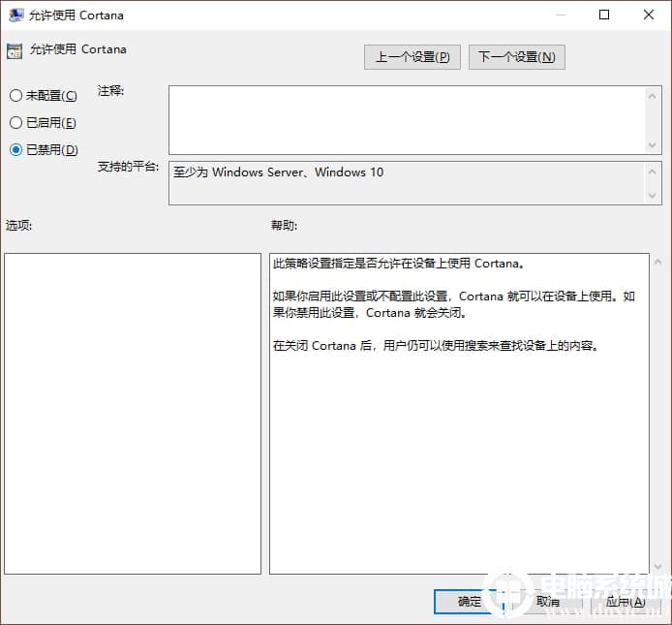Image resolution: width=672 pixels, height=625 pixels.
Task: Apply changes with 应用(A) button
Action: 626,602
